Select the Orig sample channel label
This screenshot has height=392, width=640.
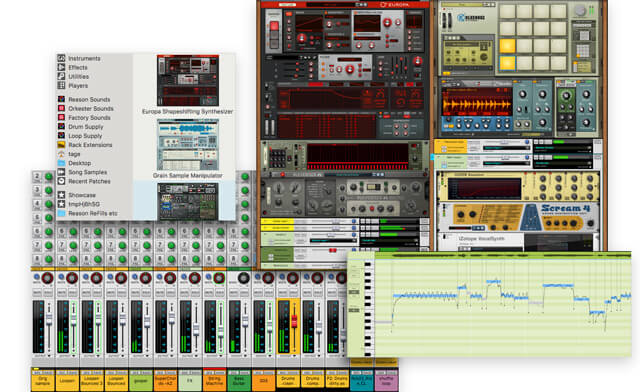(42, 381)
